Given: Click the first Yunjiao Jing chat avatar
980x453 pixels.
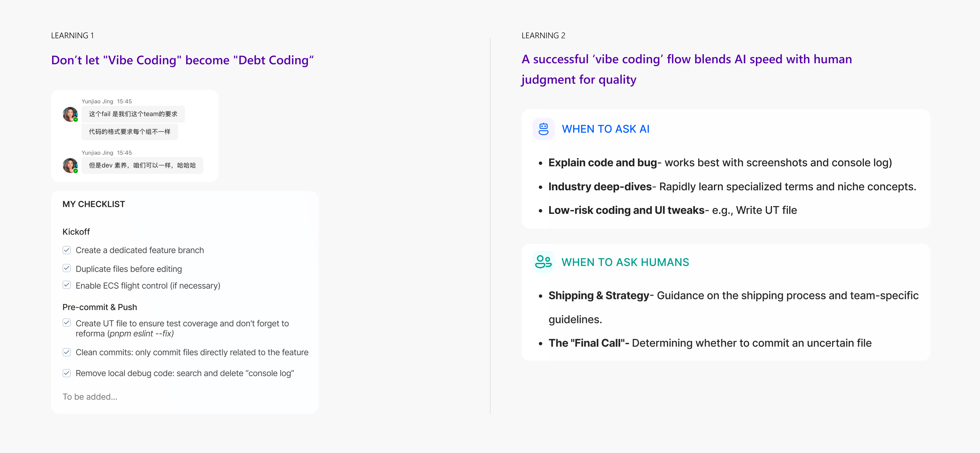Looking at the screenshot, I should point(70,114).
